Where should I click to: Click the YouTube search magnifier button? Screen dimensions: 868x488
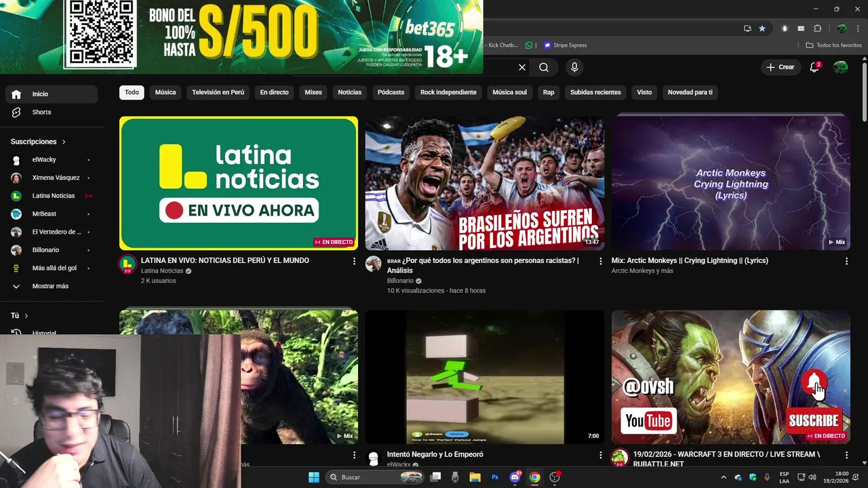tap(544, 67)
